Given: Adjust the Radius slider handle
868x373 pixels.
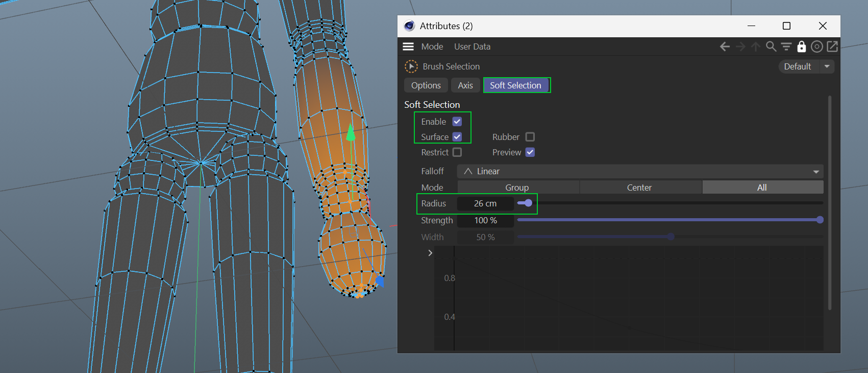Looking at the screenshot, I should [528, 203].
